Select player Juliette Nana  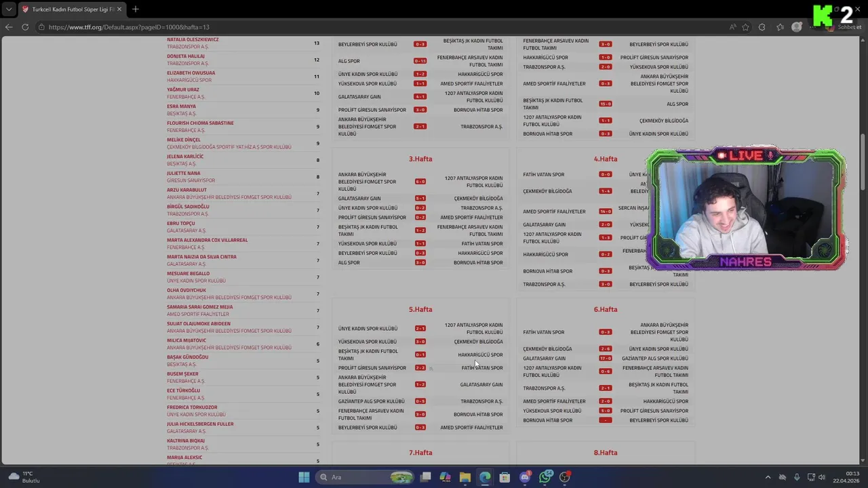point(184,173)
